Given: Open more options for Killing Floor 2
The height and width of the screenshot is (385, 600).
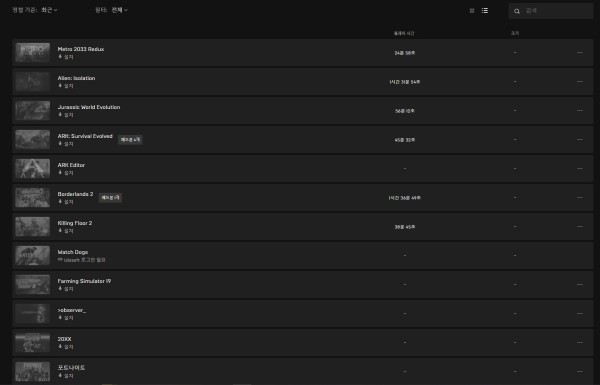Looking at the screenshot, I should [580, 227].
